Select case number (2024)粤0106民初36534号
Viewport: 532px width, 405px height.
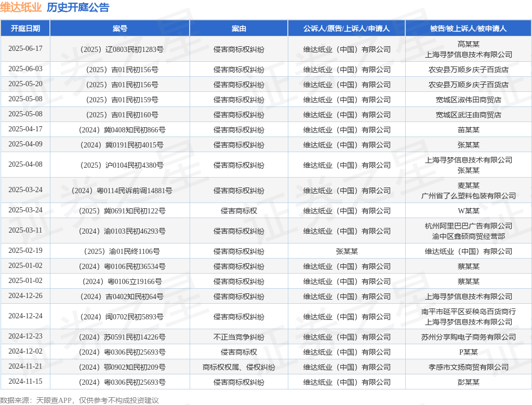pyautogui.click(x=122, y=266)
